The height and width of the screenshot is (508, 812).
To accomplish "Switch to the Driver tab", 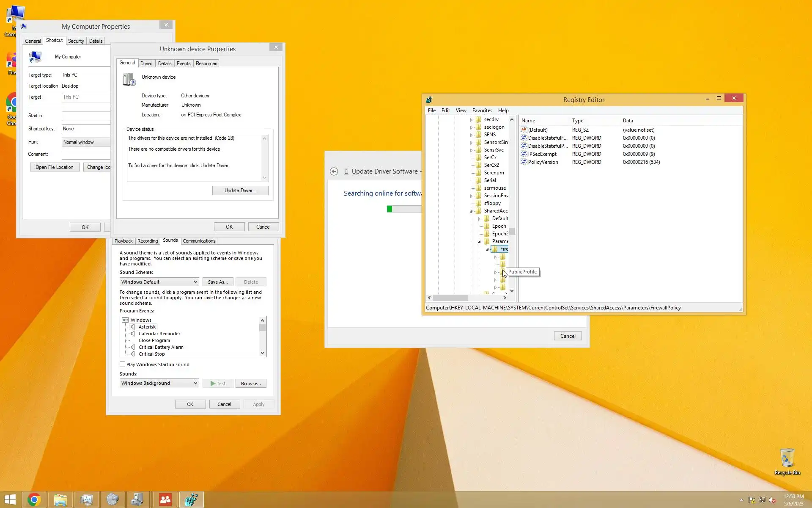I will (x=146, y=63).
